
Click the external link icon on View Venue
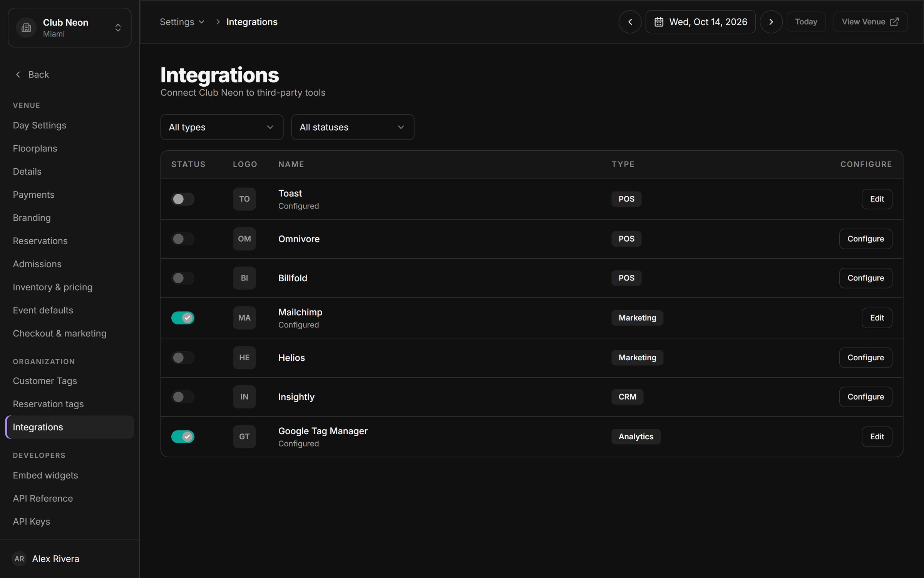coord(894,22)
